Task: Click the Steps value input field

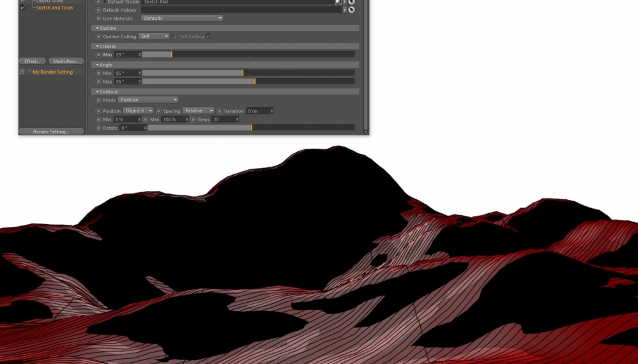Action: pos(224,119)
